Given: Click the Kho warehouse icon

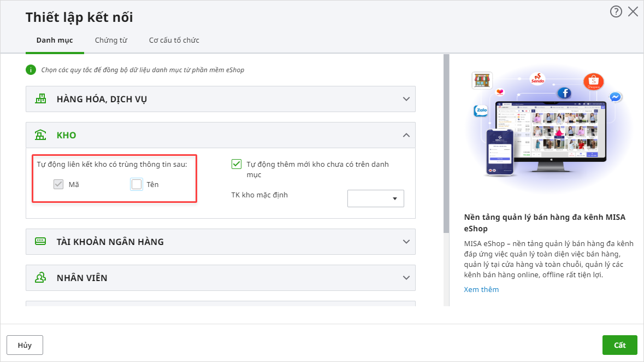Looking at the screenshot, I should click(x=41, y=135).
